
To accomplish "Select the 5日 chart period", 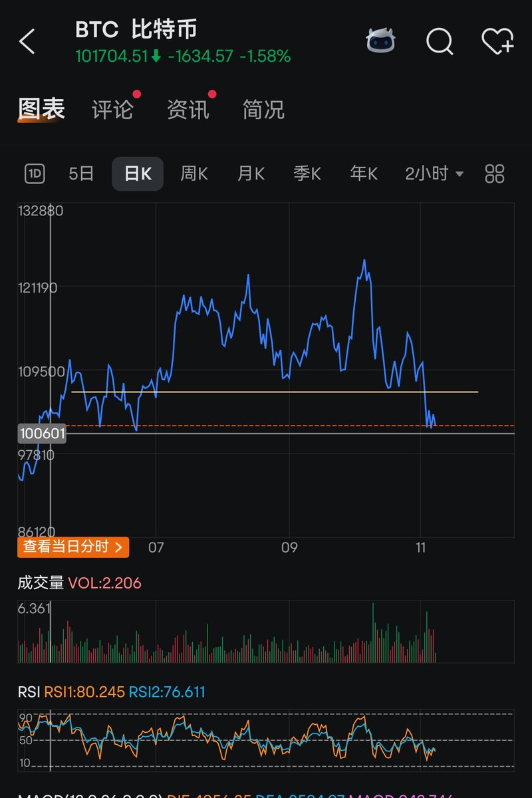I will [x=81, y=174].
